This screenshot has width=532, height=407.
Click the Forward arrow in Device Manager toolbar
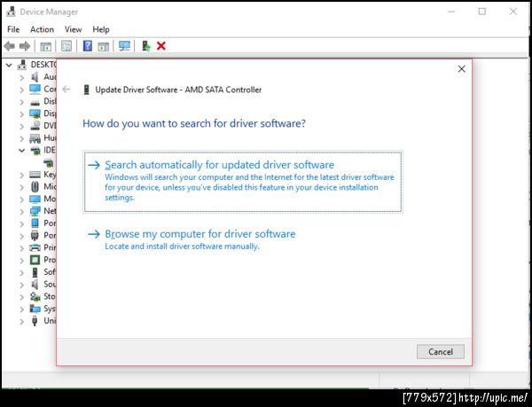pyautogui.click(x=25, y=46)
